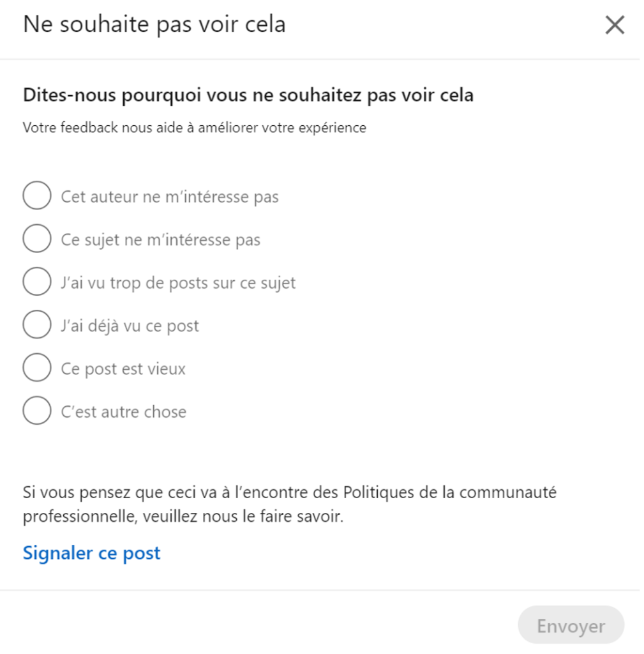Submit feedback with the Envoyer button
The height and width of the screenshot is (654, 644).
point(571,626)
